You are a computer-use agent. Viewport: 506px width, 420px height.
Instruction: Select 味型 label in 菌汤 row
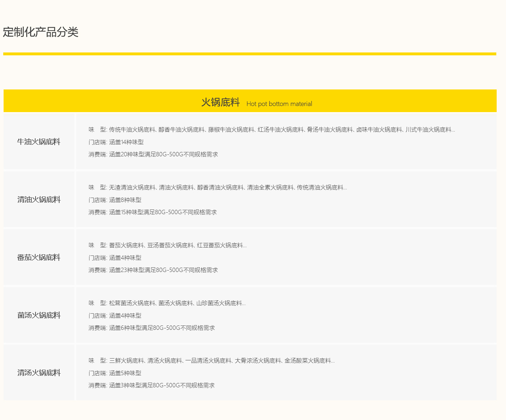click(x=96, y=303)
